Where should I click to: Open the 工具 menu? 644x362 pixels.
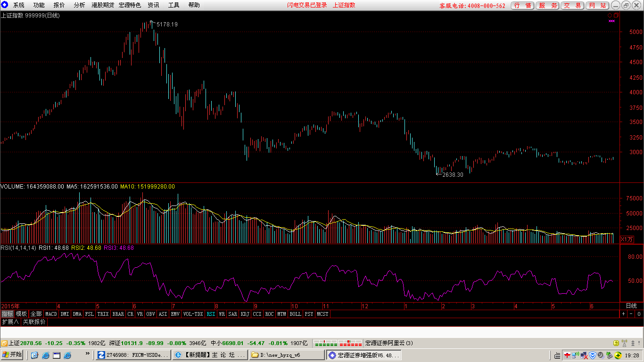(174, 5)
